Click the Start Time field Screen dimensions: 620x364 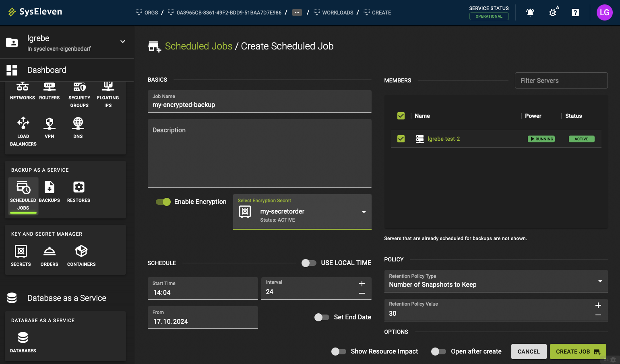203,288
